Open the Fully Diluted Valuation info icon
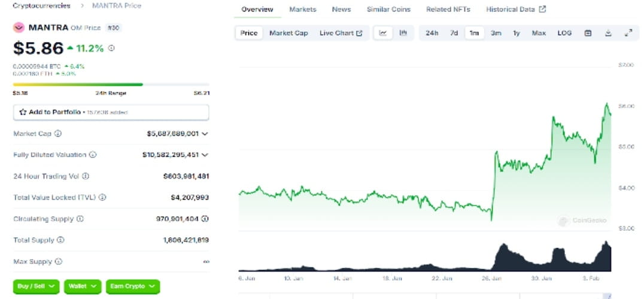 coord(93,155)
